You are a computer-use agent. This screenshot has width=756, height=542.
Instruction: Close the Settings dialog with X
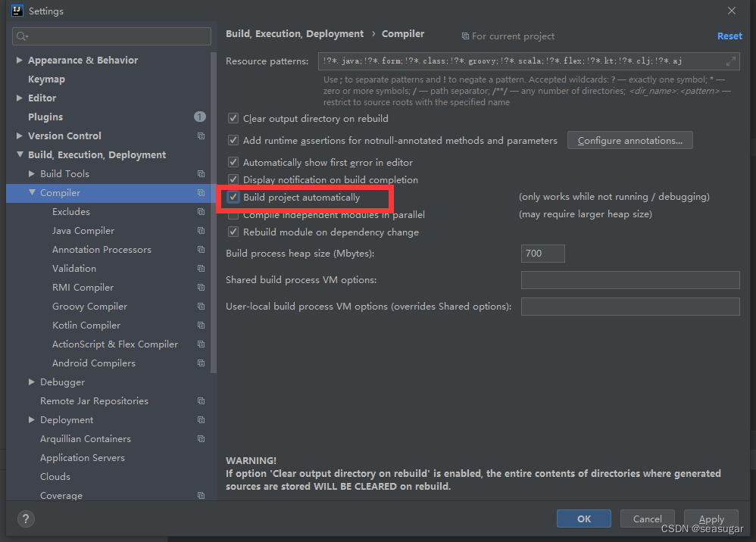pos(732,11)
